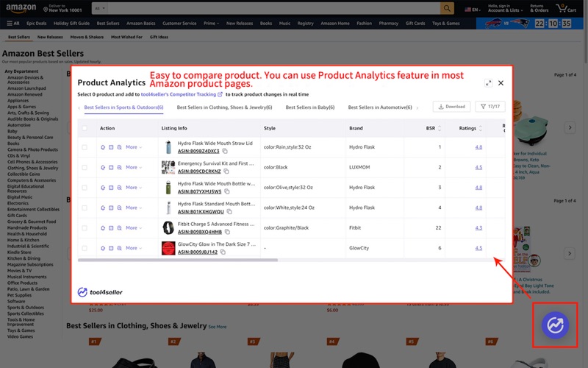This screenshot has width=588, height=368.
Task: Check the GlowCity Glow in The Dark row
Action: pos(85,248)
